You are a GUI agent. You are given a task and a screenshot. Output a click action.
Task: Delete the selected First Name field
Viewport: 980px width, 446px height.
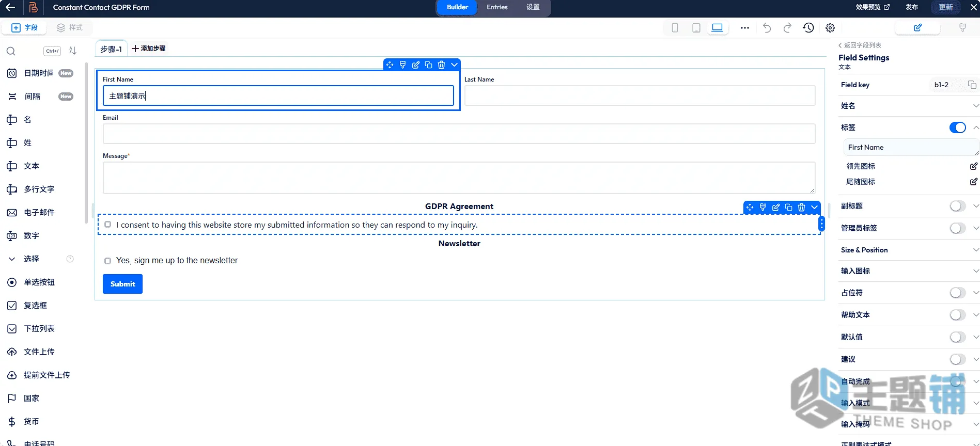pos(441,65)
